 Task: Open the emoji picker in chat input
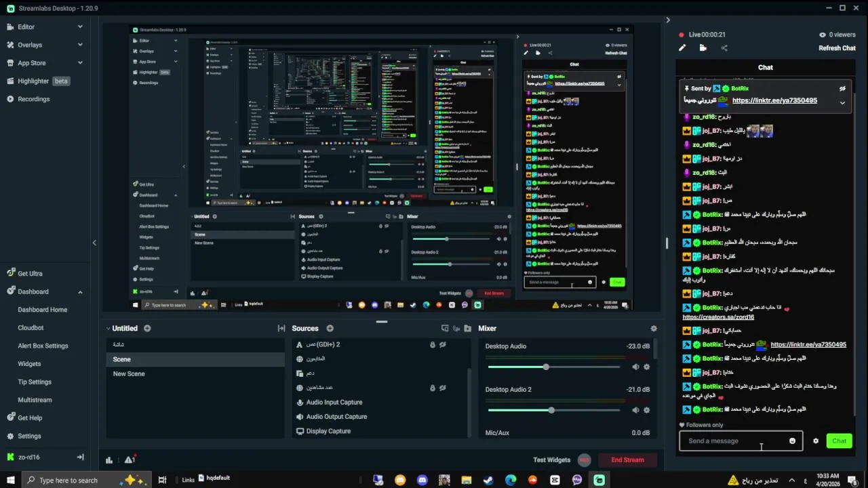click(x=792, y=441)
